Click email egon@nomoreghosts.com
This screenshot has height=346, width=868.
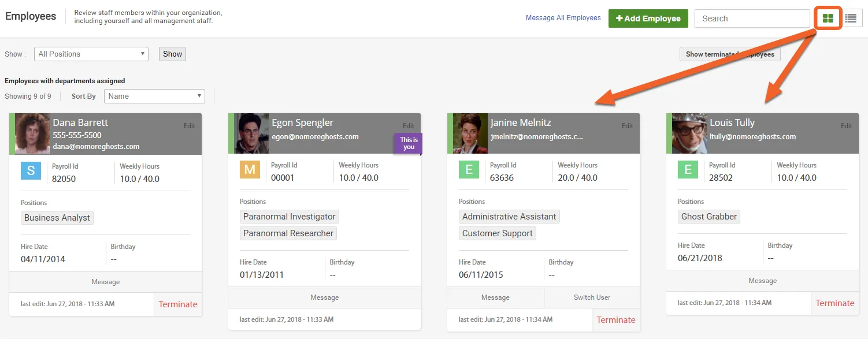[315, 137]
